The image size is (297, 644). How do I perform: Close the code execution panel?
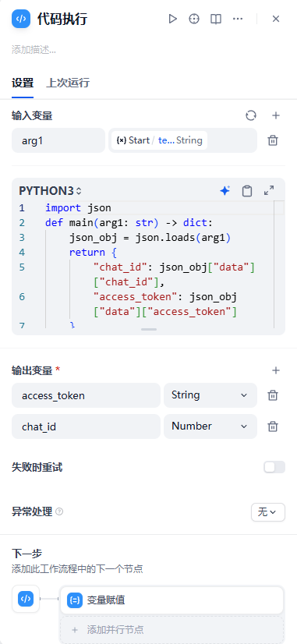(x=276, y=19)
